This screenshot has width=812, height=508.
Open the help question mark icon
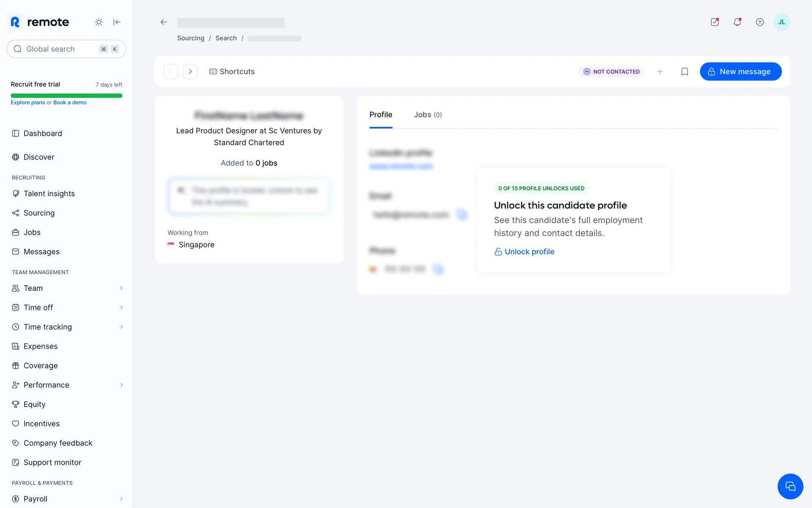(760, 22)
